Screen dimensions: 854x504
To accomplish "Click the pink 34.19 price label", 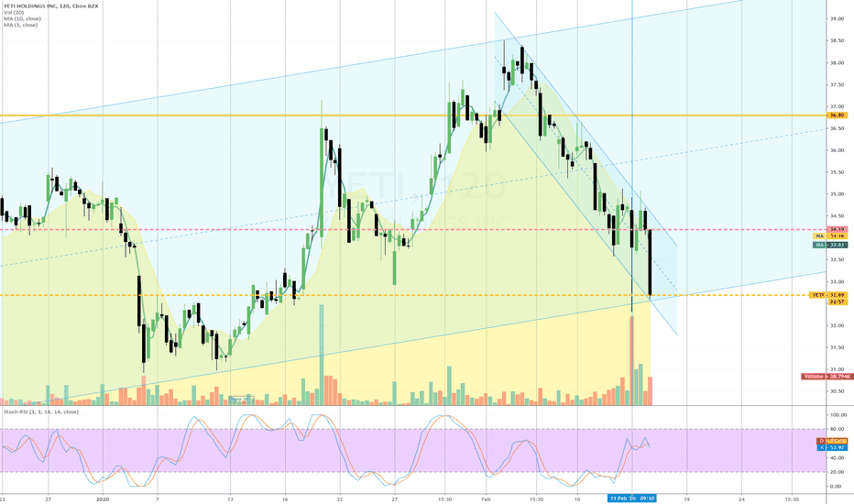I will point(838,229).
